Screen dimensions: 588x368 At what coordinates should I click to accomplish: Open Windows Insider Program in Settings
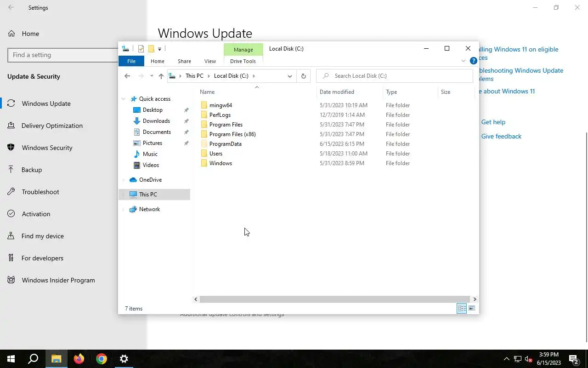[x=58, y=280]
